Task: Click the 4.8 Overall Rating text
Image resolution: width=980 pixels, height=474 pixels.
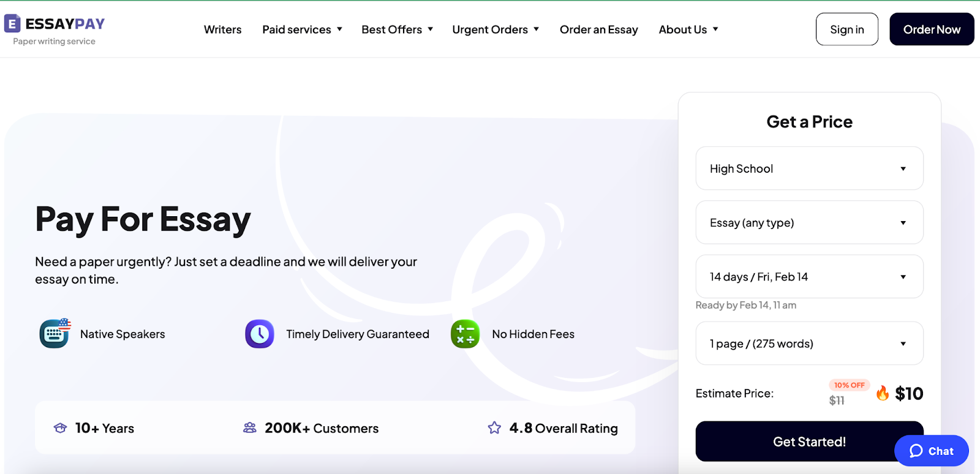Action: pos(563,428)
